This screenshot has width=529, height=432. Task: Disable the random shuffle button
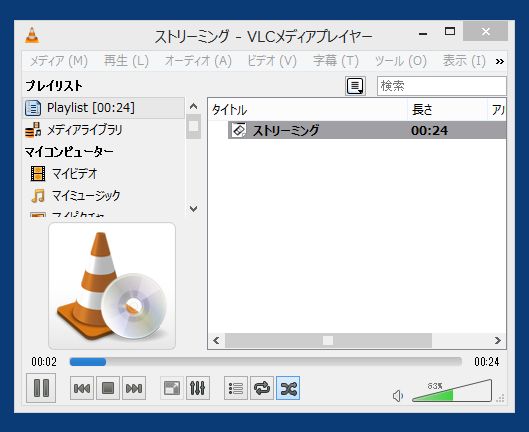click(x=288, y=388)
